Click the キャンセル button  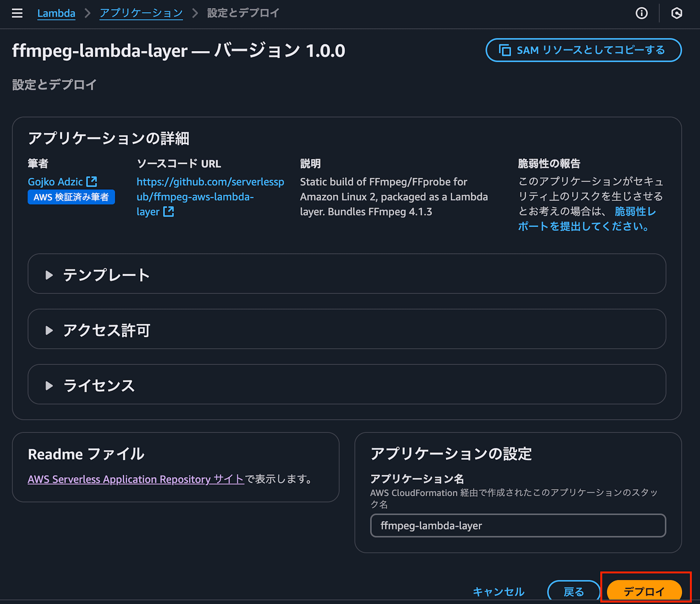click(498, 592)
